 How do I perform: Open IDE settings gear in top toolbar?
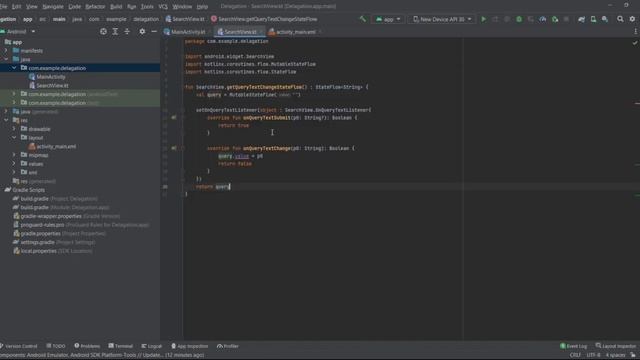(632, 19)
